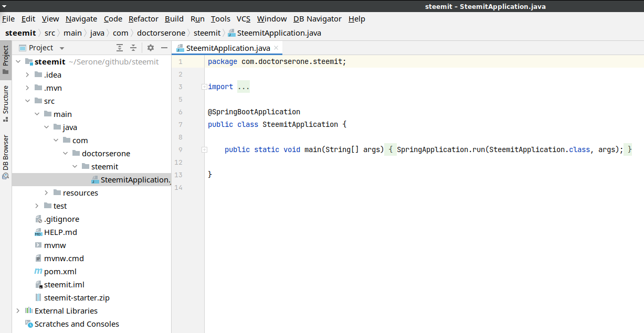The width and height of the screenshot is (644, 333).
Task: Open Project panel settings gear
Action: tap(151, 48)
